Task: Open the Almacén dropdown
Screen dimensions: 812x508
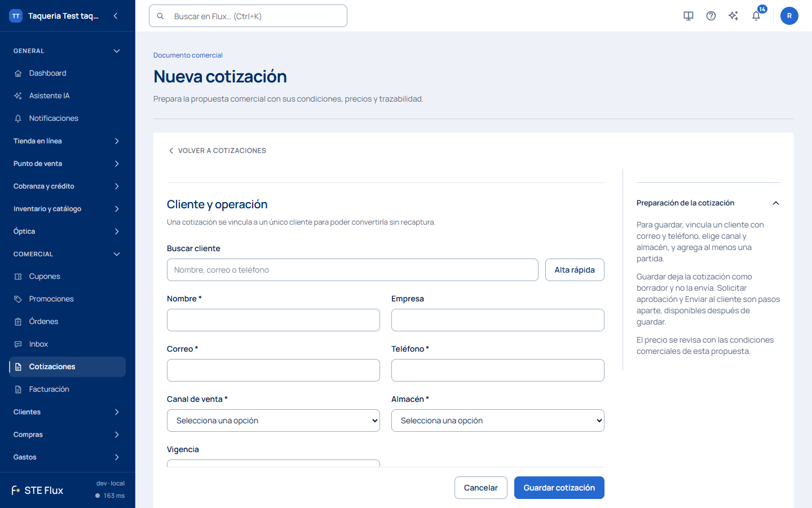Action: tap(498, 421)
